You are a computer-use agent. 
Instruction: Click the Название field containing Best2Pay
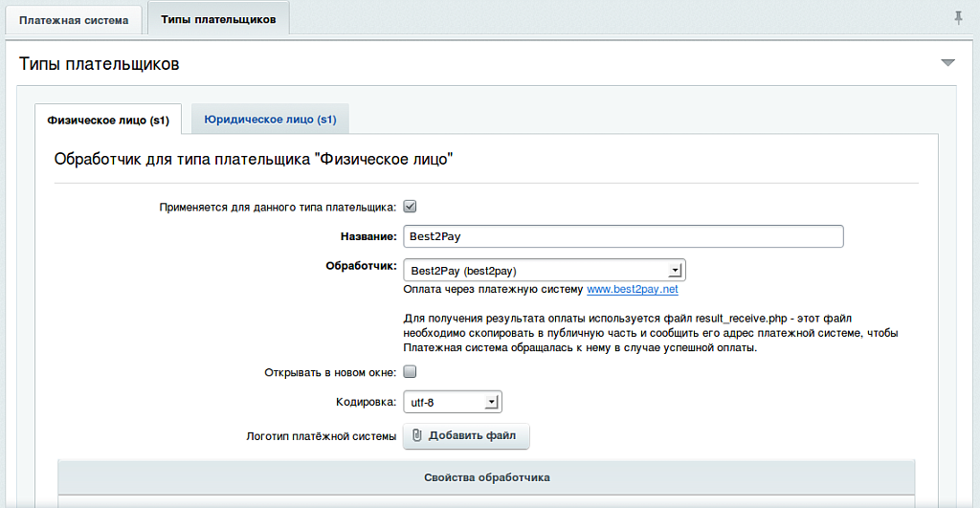[623, 236]
